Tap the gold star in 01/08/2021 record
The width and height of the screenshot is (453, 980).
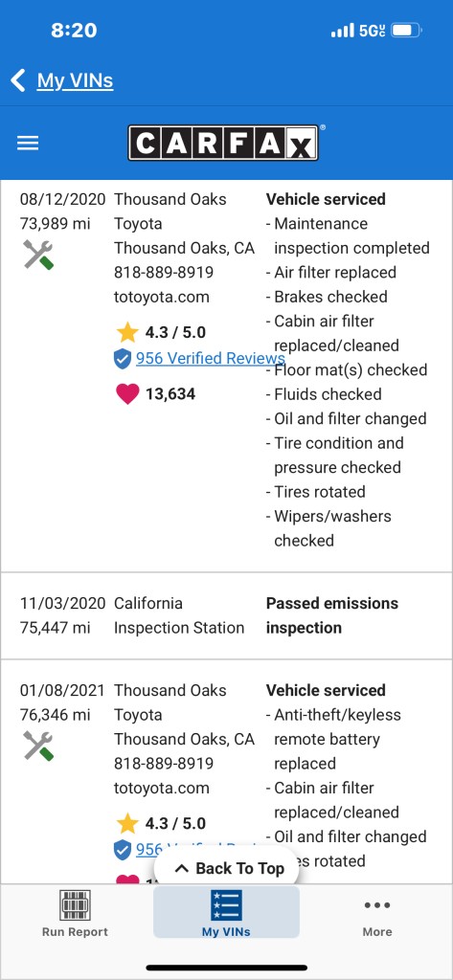pyautogui.click(x=127, y=824)
